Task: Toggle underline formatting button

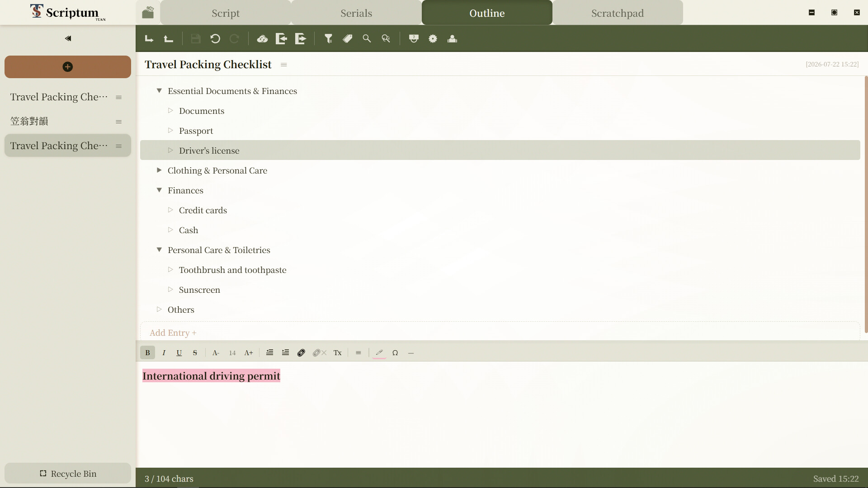Action: click(179, 353)
